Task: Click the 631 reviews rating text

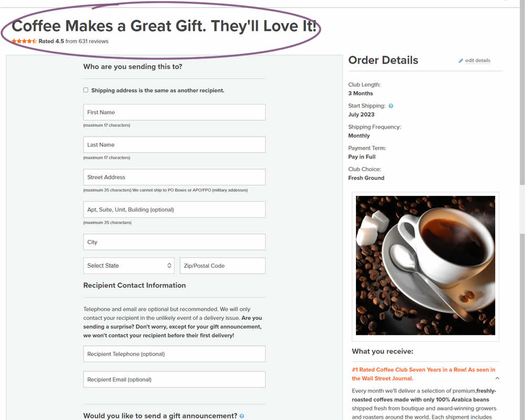Action: pyautogui.click(x=93, y=41)
